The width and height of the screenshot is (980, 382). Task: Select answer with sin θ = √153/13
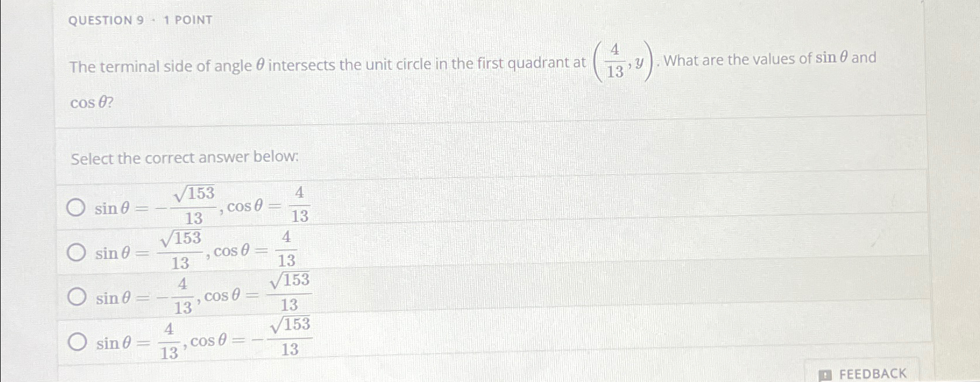(76, 252)
